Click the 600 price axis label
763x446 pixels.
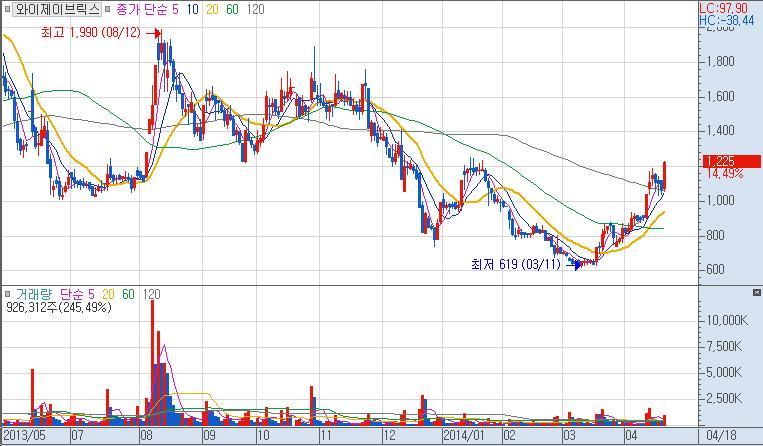(715, 270)
